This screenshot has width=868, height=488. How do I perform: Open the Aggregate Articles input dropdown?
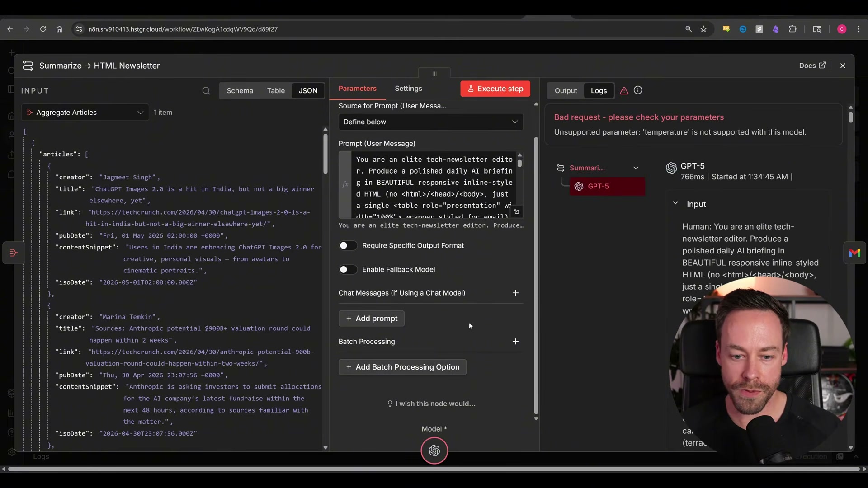point(85,113)
